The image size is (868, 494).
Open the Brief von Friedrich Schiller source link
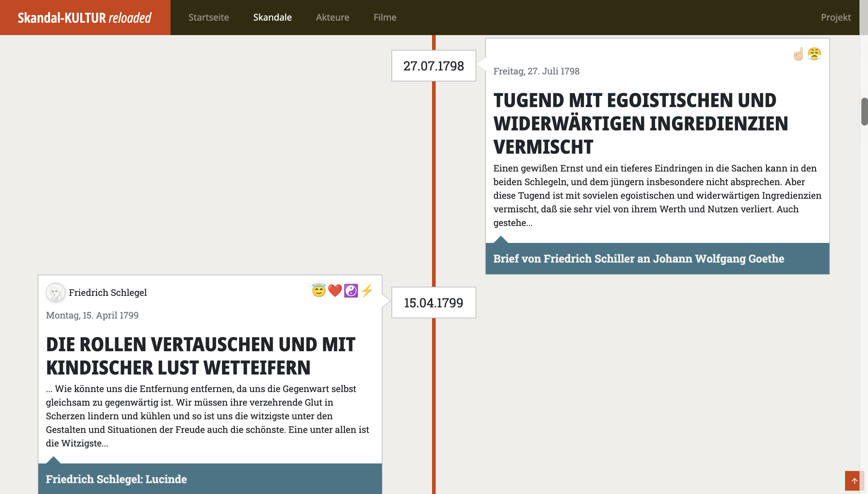click(639, 259)
